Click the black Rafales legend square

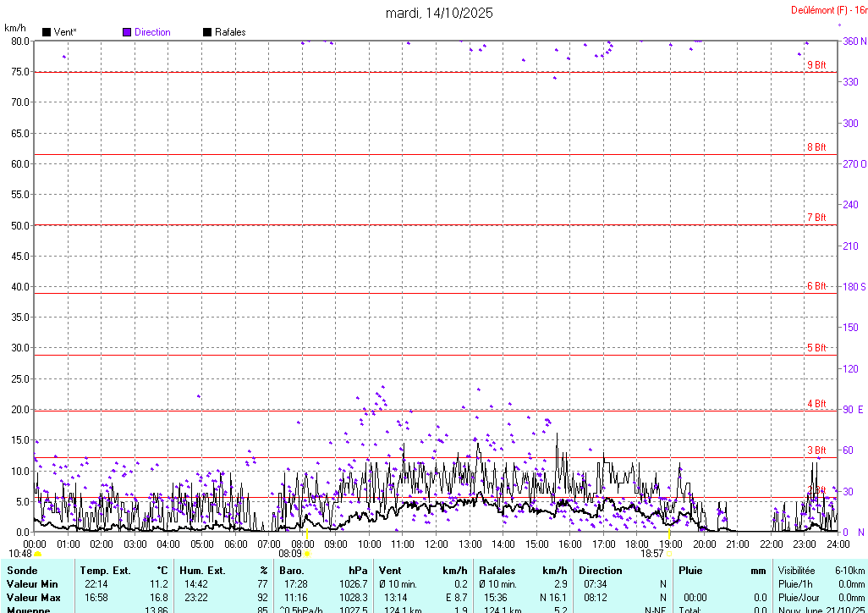207,32
